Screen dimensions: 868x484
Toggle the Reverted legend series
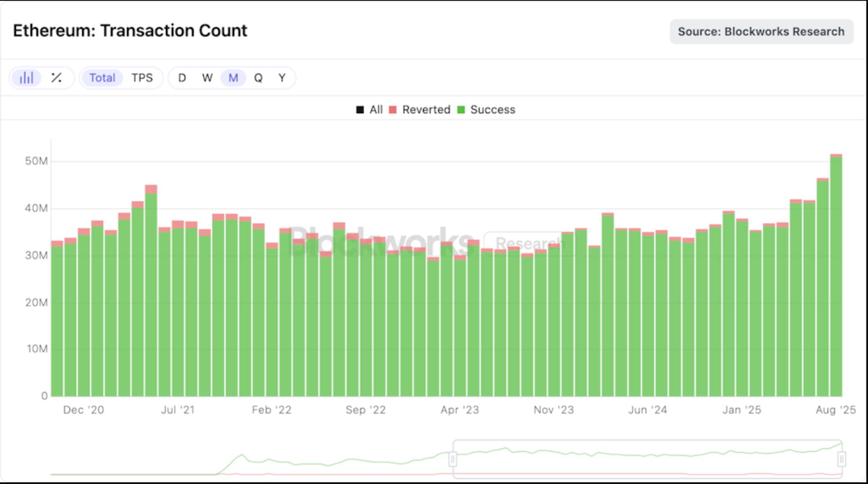tap(426, 110)
